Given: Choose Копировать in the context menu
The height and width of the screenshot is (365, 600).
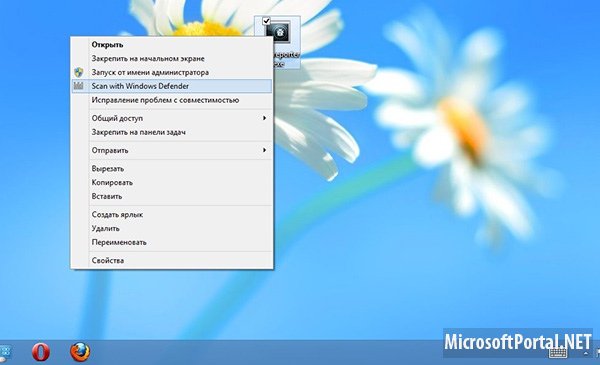Looking at the screenshot, I should (172, 182).
